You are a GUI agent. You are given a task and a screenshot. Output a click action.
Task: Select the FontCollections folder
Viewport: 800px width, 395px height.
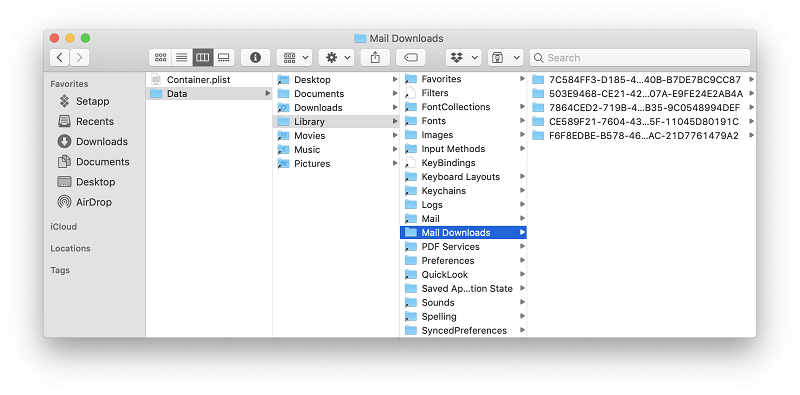(x=463, y=107)
